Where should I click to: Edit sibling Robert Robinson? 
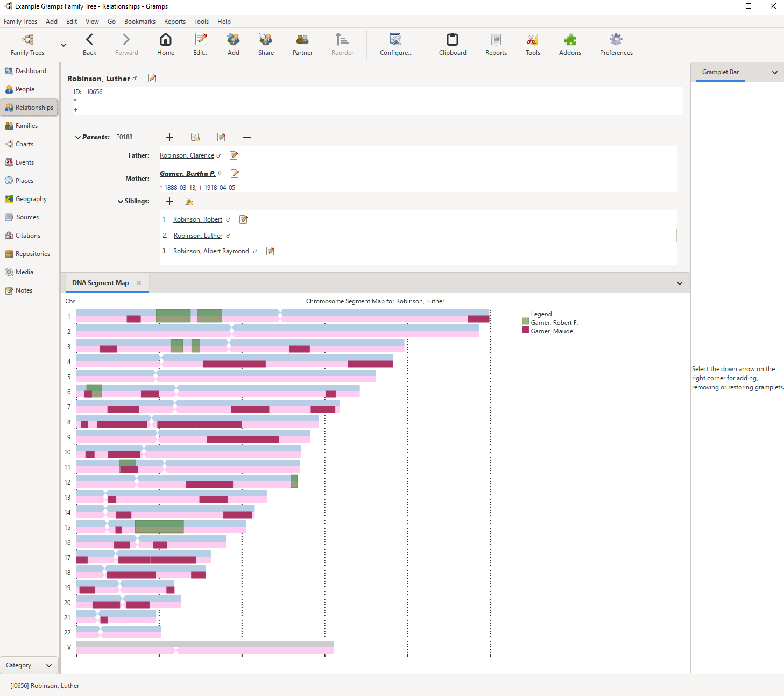click(243, 219)
